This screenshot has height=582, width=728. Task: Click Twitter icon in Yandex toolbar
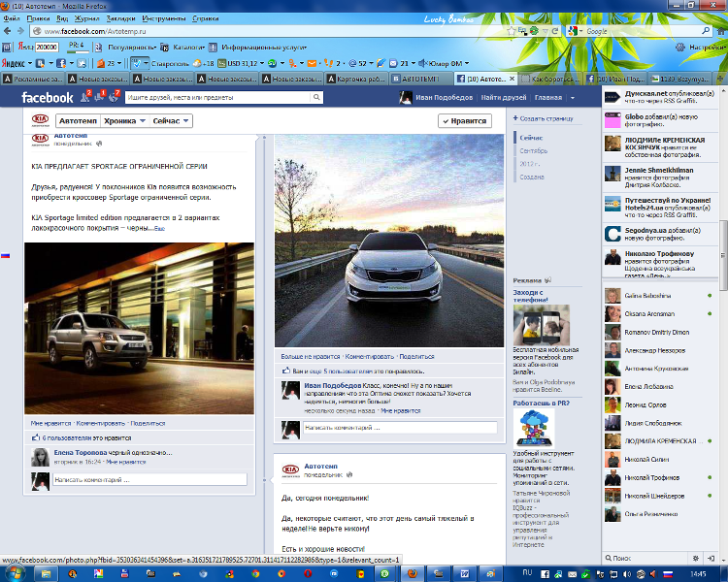pyautogui.click(x=82, y=63)
